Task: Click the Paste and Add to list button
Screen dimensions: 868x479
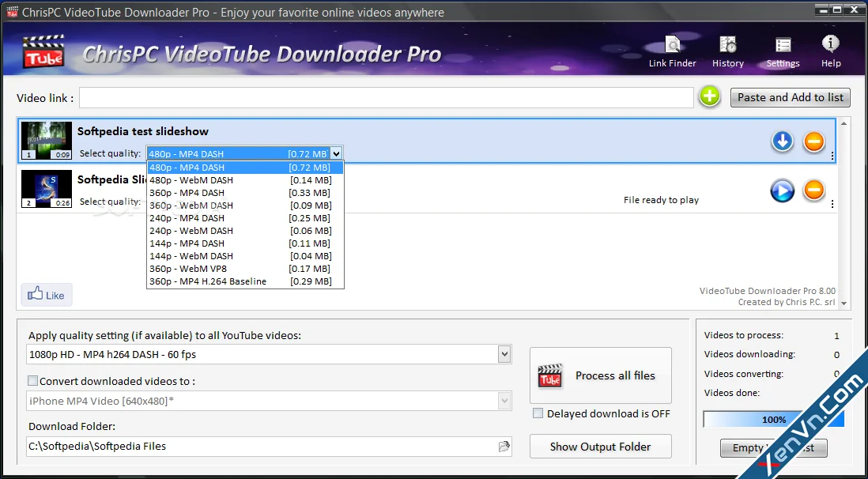Action: click(790, 97)
